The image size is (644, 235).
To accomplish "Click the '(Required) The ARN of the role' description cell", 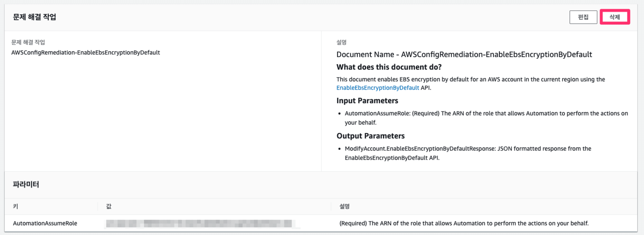I will (x=464, y=223).
